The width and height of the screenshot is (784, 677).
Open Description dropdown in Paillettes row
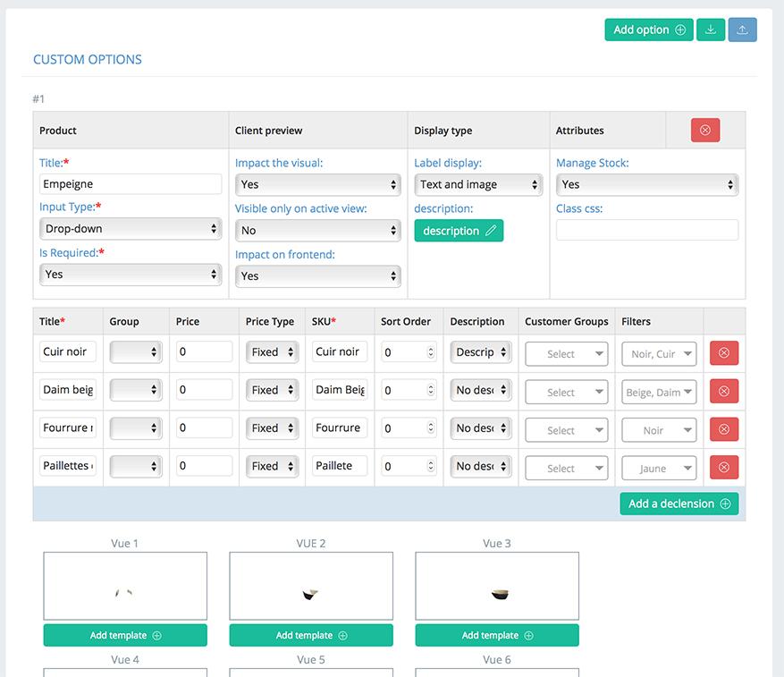pyautogui.click(x=480, y=466)
